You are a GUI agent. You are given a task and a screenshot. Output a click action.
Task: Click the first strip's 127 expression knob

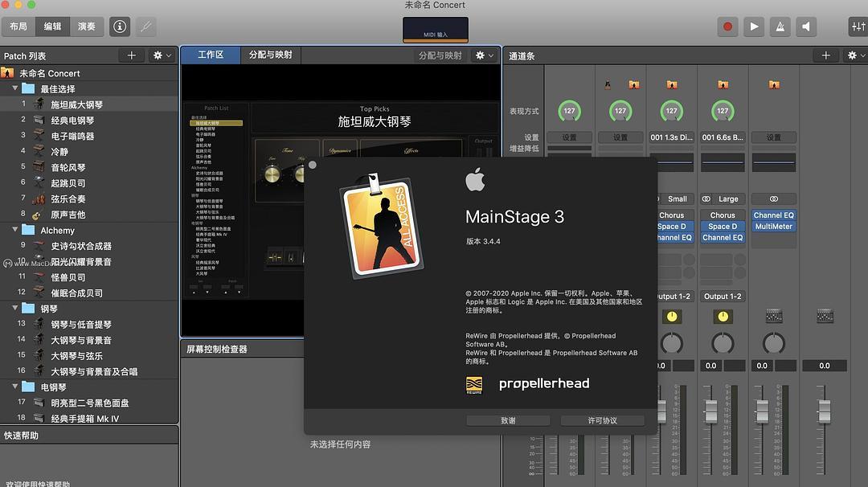pyautogui.click(x=569, y=111)
